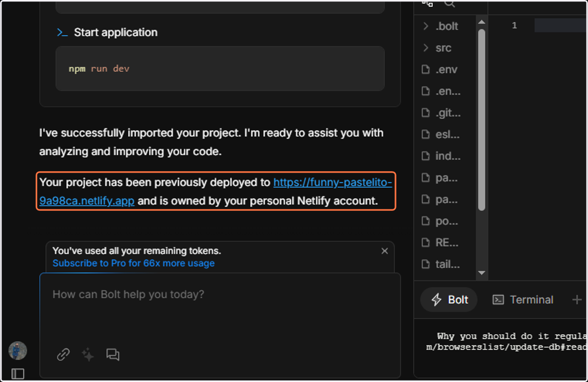Dismiss the remaining tokens notice

[385, 251]
